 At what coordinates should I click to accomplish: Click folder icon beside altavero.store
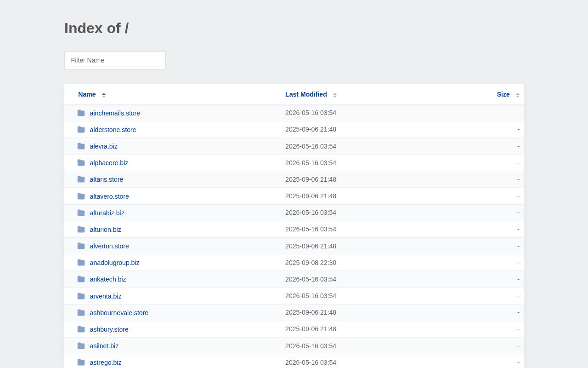tap(81, 196)
